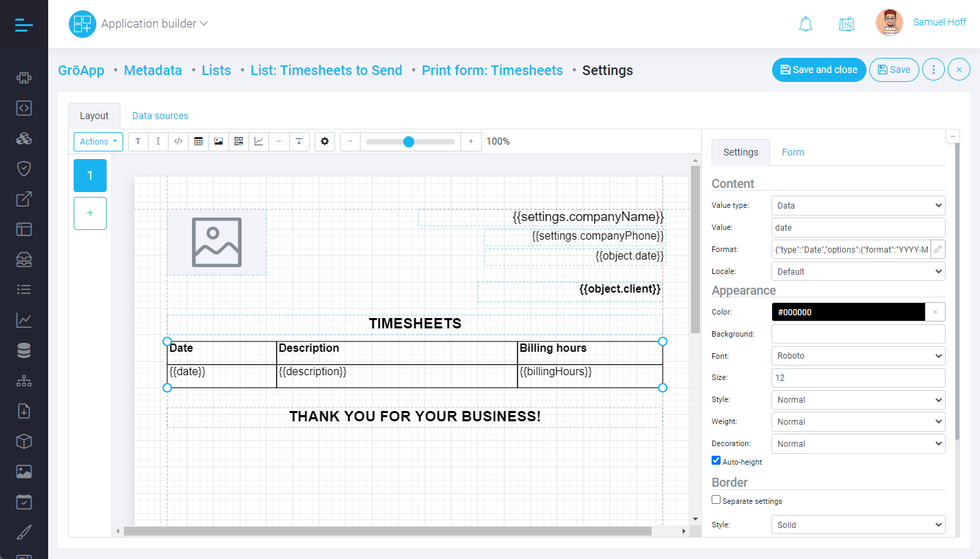Click the chart tool icon in toolbar
This screenshot has height=559, width=980.
pos(259,141)
